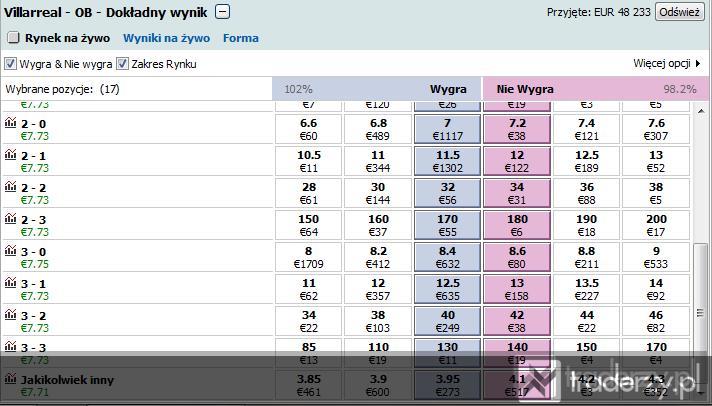Open the chart icon for 2 - 3
The height and width of the screenshot is (406, 712).
(10, 218)
